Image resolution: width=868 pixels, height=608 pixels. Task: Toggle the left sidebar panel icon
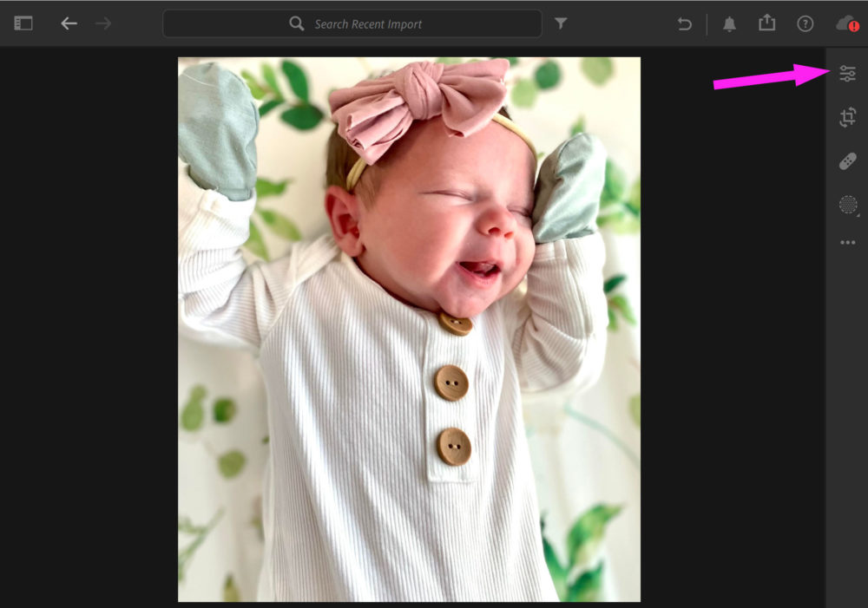pos(23,23)
